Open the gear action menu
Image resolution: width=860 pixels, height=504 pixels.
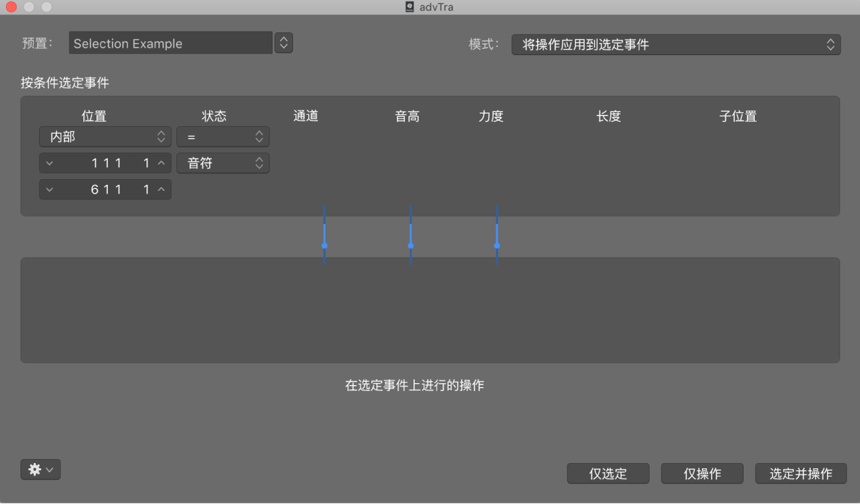click(x=40, y=469)
